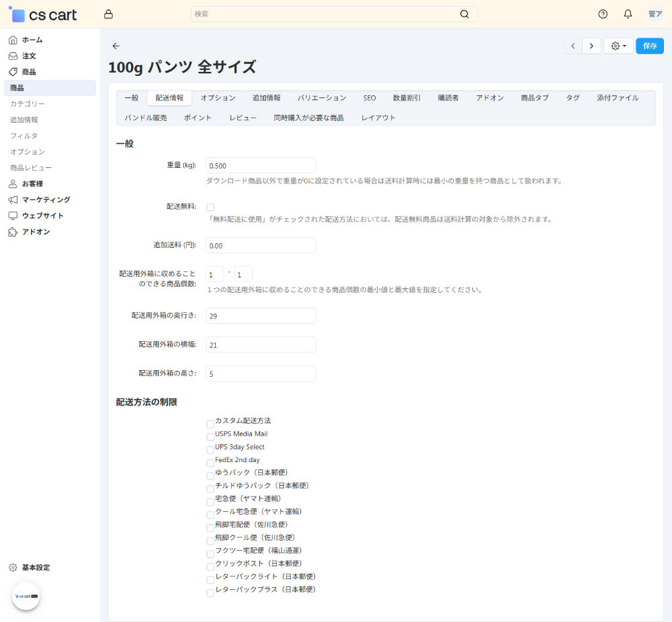Open the user account avatar menu

pyautogui.click(x=655, y=14)
